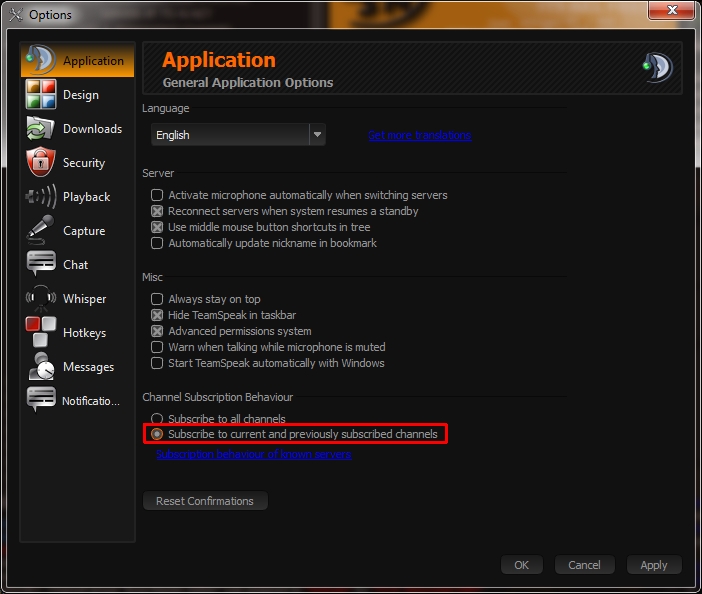Go to Security options
702x594 pixels.
point(84,163)
